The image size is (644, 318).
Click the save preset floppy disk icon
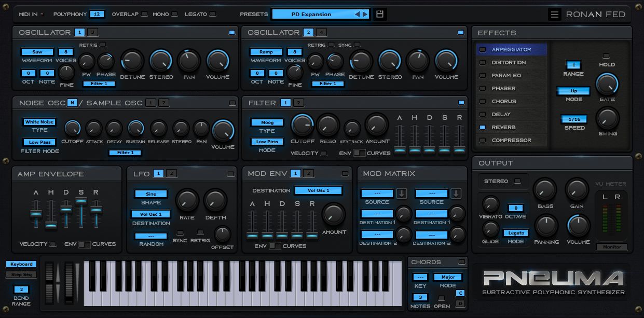[x=380, y=14]
